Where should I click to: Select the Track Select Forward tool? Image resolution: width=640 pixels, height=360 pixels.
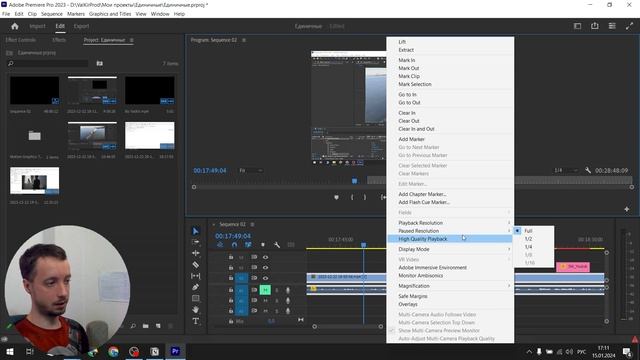point(196,242)
